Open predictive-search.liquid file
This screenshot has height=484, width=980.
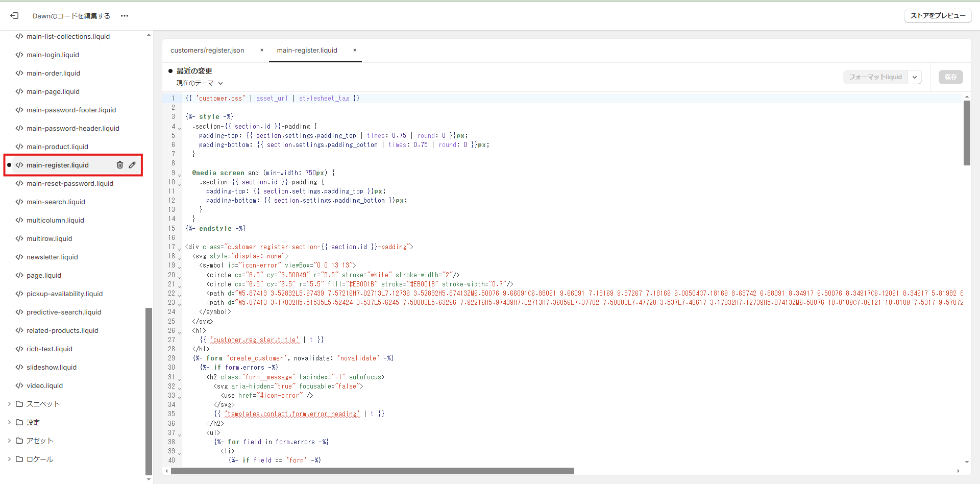coord(64,312)
